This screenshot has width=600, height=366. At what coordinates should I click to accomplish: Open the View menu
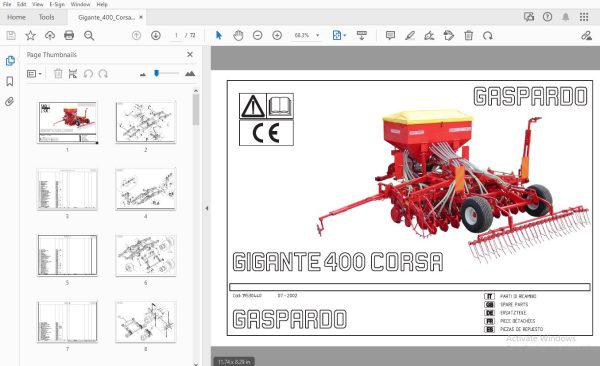tap(38, 4)
